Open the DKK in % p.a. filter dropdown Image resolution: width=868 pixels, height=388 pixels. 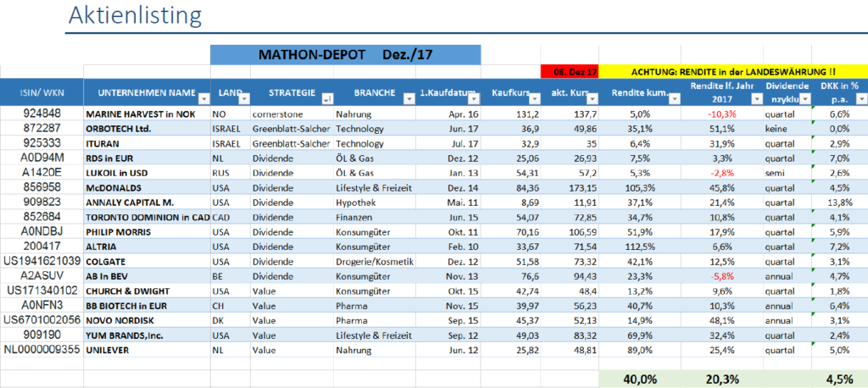pyautogui.click(x=861, y=98)
